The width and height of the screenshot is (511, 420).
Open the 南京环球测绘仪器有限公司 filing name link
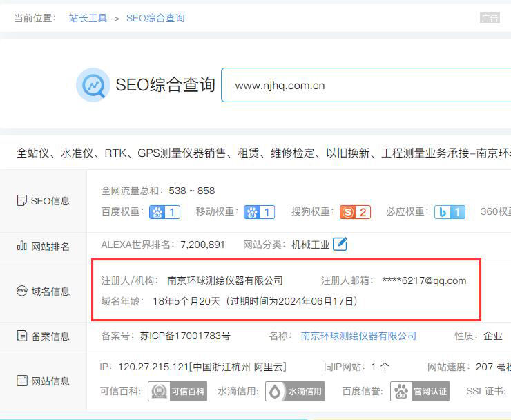pos(358,336)
